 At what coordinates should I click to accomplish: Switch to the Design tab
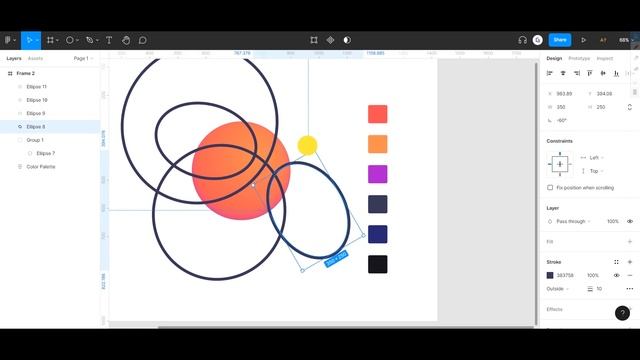pos(554,58)
